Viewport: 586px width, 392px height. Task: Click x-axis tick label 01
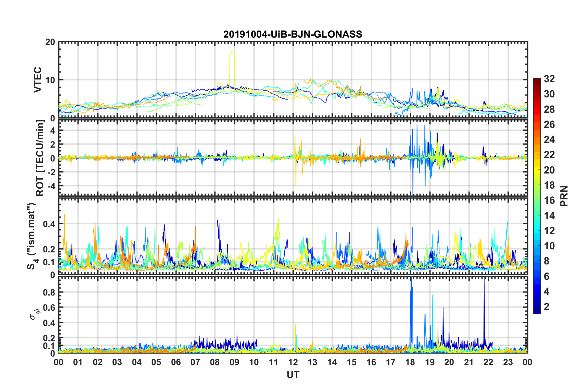click(x=78, y=362)
